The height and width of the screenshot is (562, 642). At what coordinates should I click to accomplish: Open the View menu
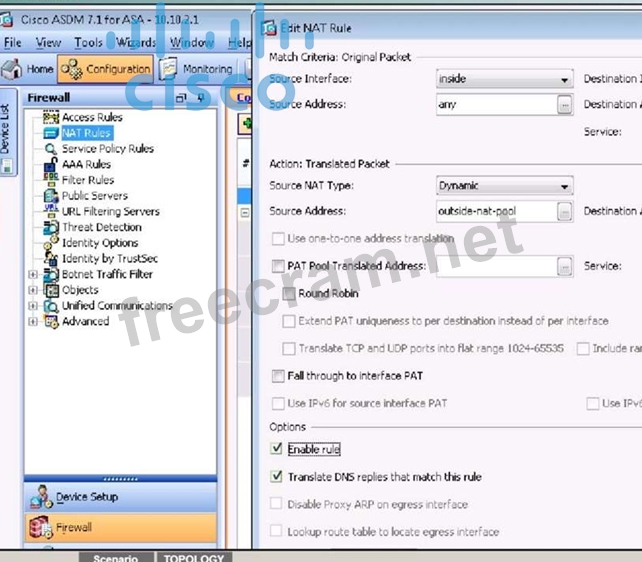48,43
